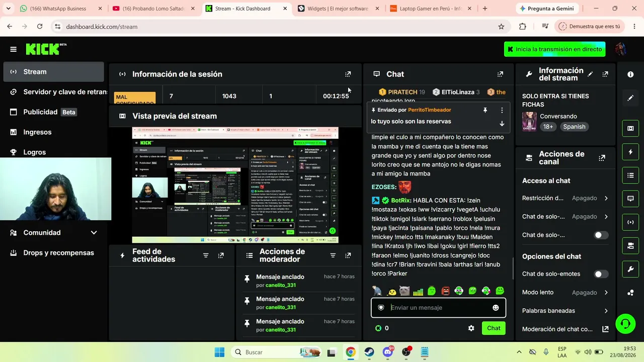The image size is (644, 362).
Task: Open Modo lento setting
Action: [x=565, y=292]
